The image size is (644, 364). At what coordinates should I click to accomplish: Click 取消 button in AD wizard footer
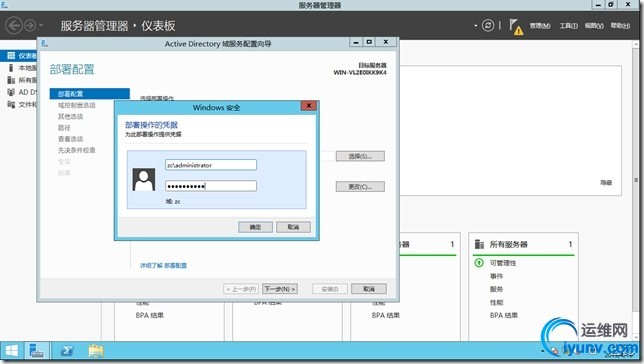(x=369, y=289)
